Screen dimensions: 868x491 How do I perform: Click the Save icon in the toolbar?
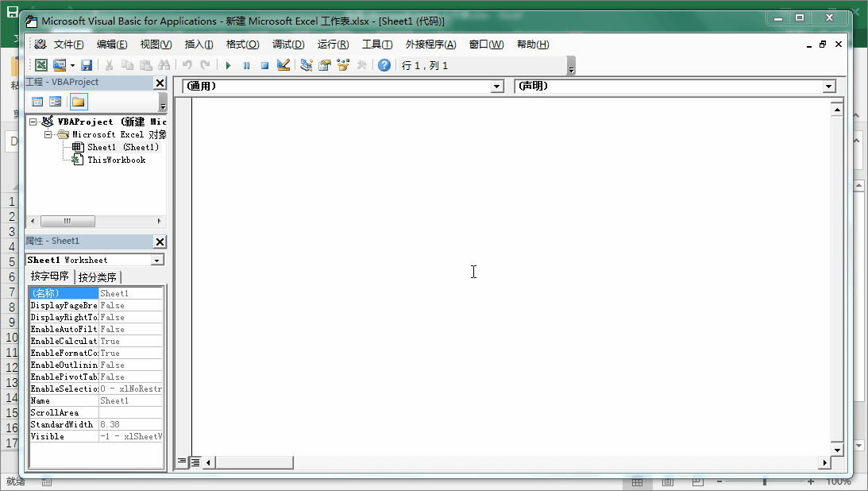87,64
